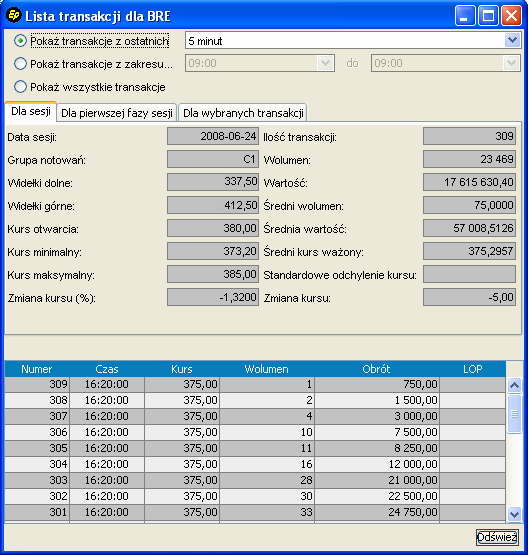Select transaction number 304 in the list

tap(255, 464)
